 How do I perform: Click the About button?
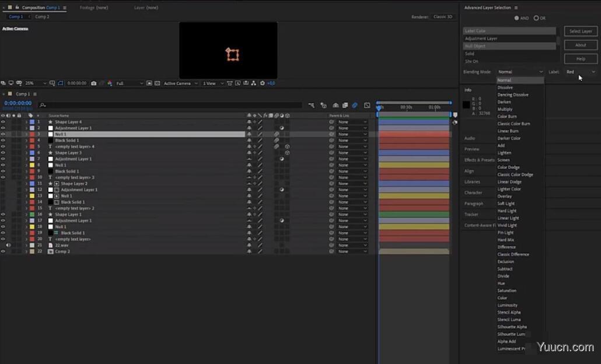pos(581,45)
